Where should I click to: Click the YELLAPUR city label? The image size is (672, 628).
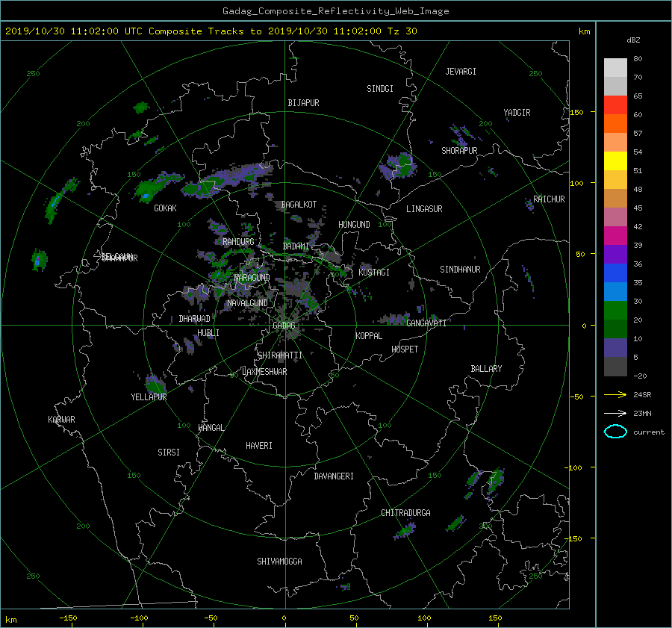(149, 397)
